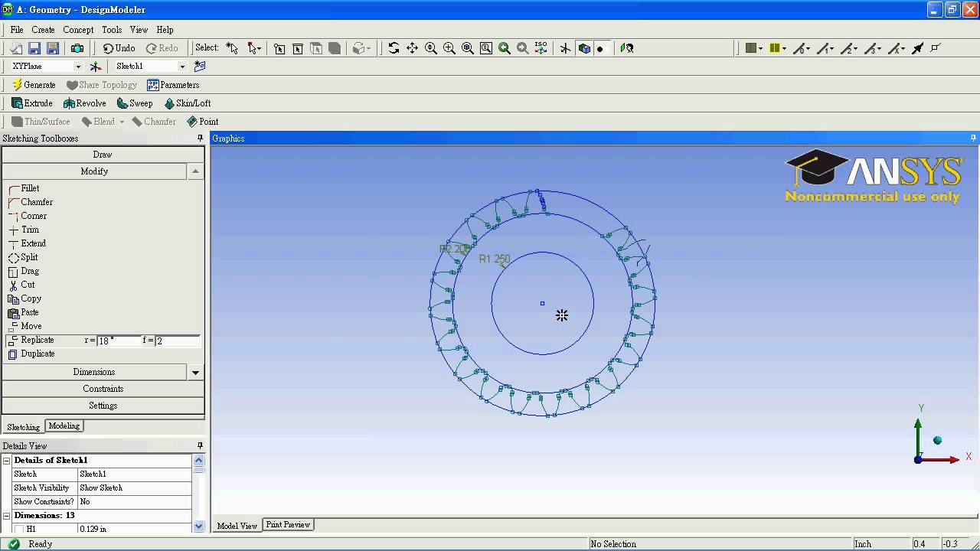Click the Generate button

tap(34, 85)
